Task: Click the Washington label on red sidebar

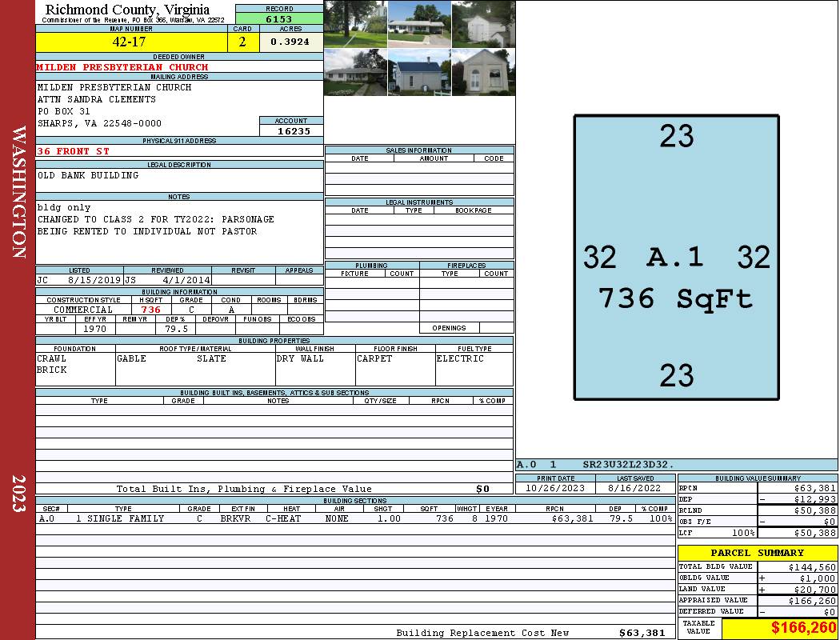Action: [19, 192]
